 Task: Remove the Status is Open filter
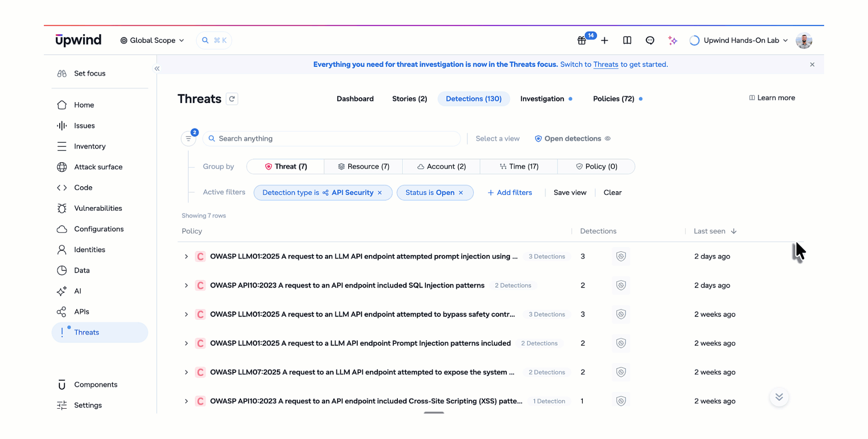(x=461, y=193)
